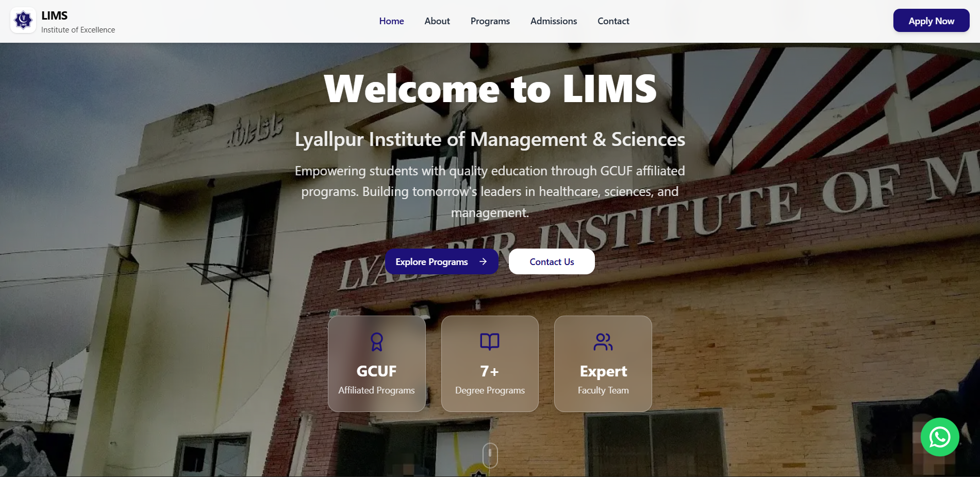The image size is (980, 477).
Task: Click the Contact Us button
Action: tap(551, 261)
